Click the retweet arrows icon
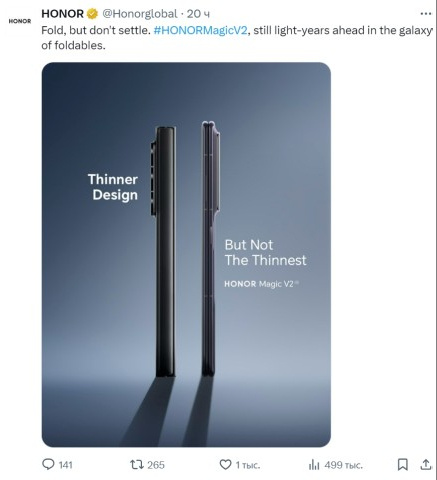 tap(136, 464)
